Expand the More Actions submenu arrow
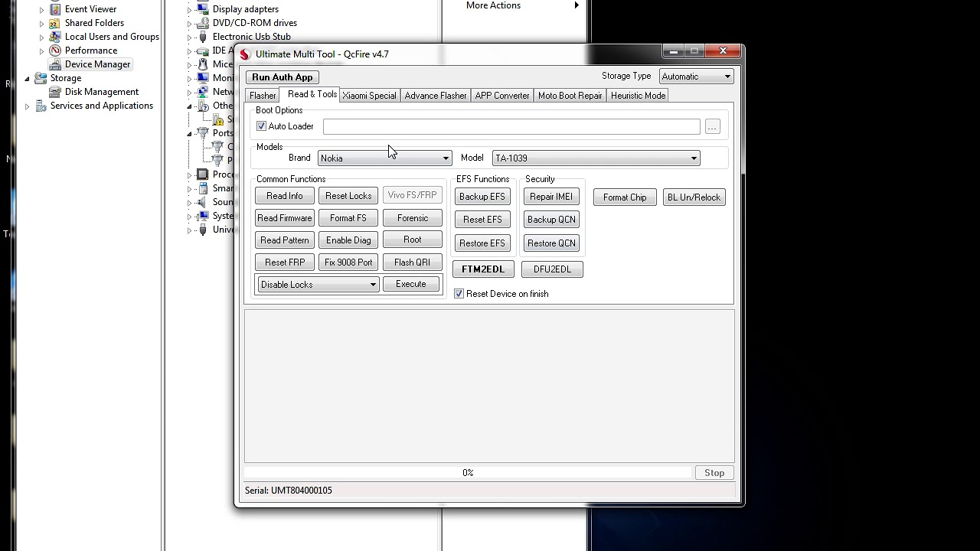 [x=577, y=5]
